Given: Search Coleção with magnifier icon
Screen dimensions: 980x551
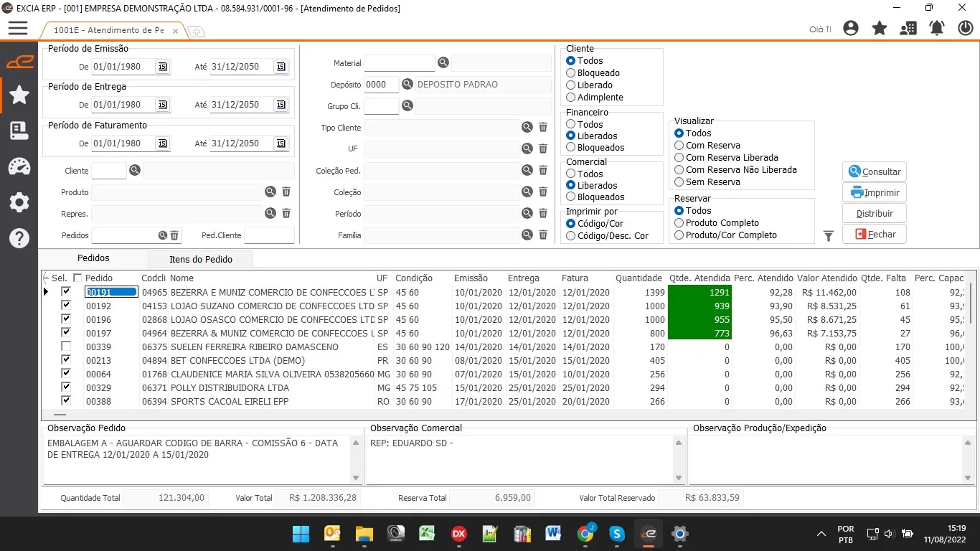Looking at the screenshot, I should tap(527, 192).
